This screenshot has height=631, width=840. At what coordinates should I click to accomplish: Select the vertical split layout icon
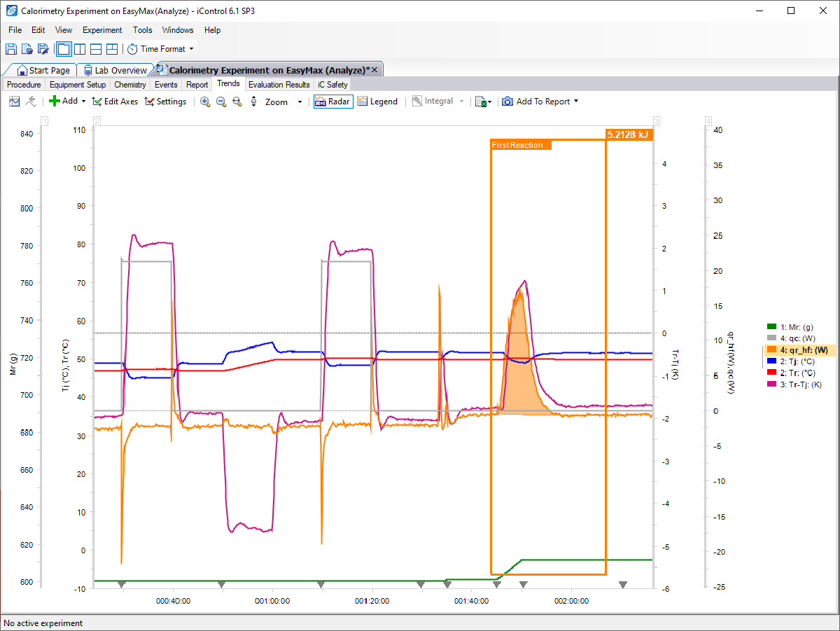[80, 49]
